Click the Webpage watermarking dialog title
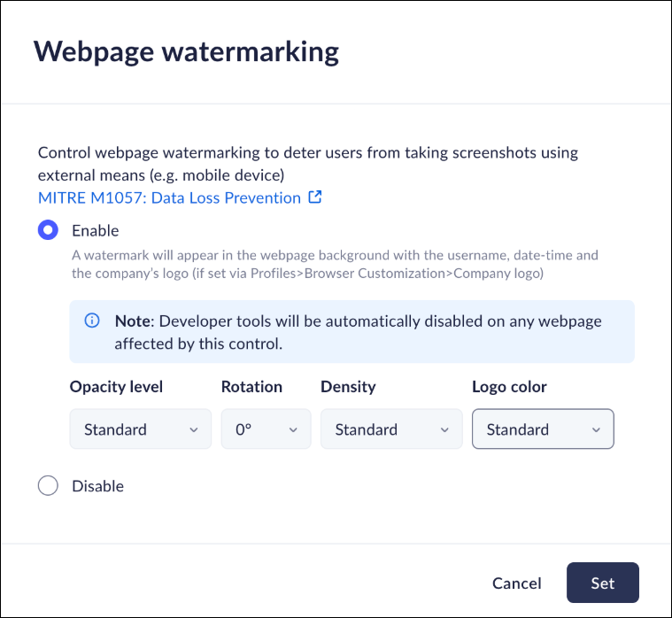 [186, 51]
